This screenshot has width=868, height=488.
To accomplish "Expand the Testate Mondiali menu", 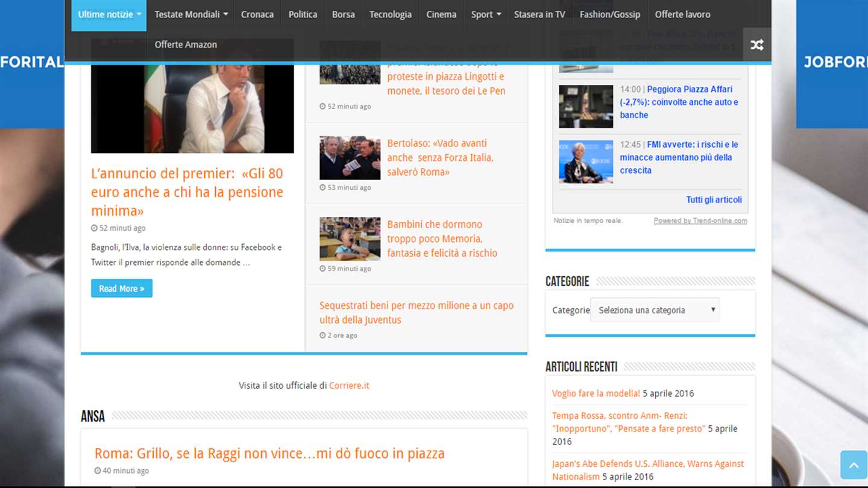I will [x=191, y=14].
